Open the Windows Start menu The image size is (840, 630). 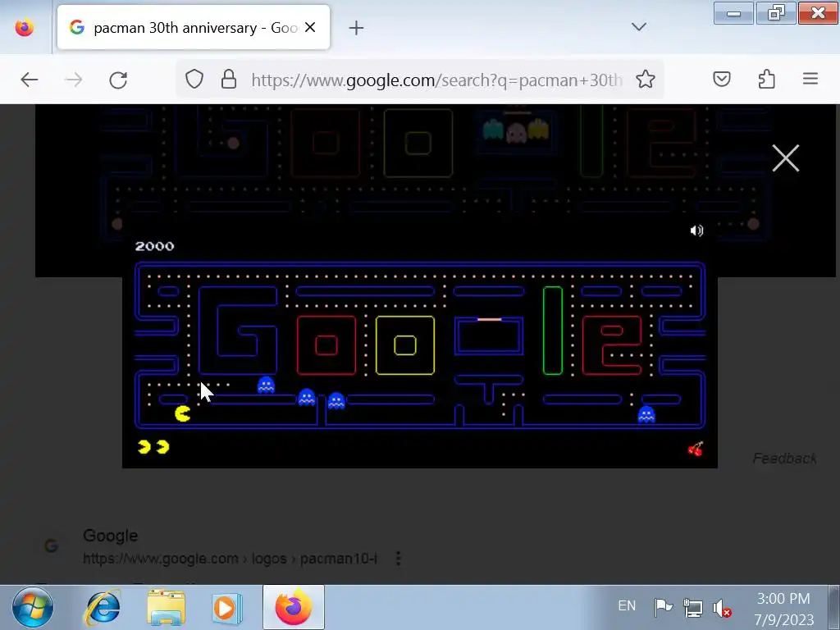(33, 608)
